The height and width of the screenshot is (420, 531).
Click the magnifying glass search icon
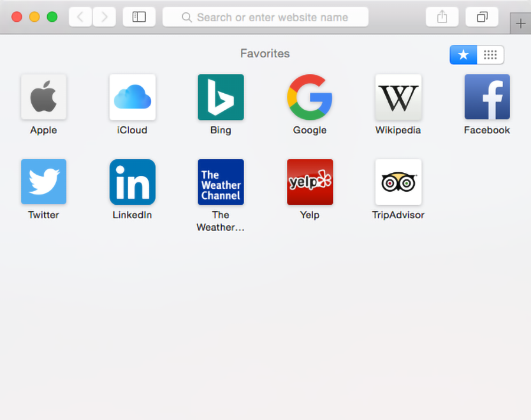[186, 17]
